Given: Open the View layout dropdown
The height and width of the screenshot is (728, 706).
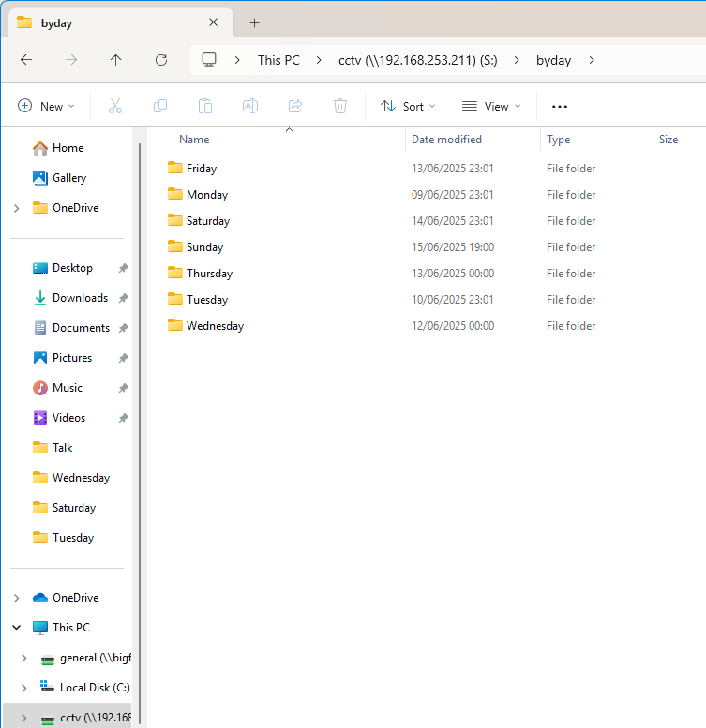Looking at the screenshot, I should pyautogui.click(x=491, y=106).
